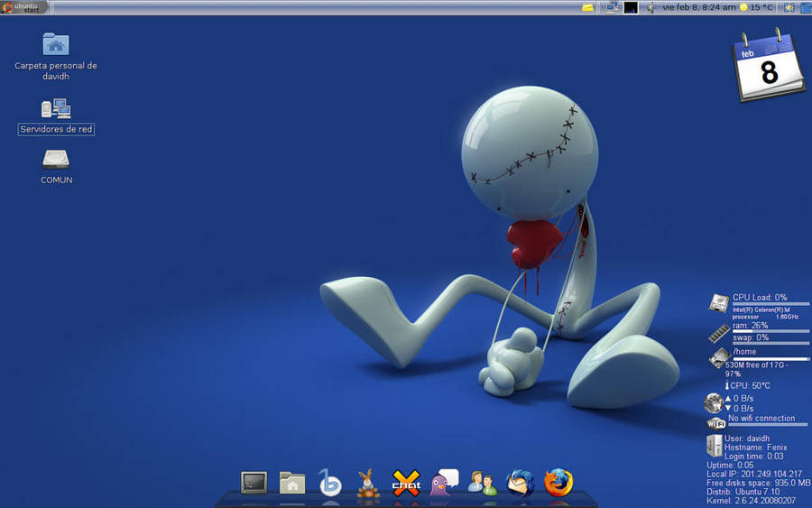This screenshot has height=508, width=812.
Task: Click the RAM memory stick icon
Action: point(719,333)
